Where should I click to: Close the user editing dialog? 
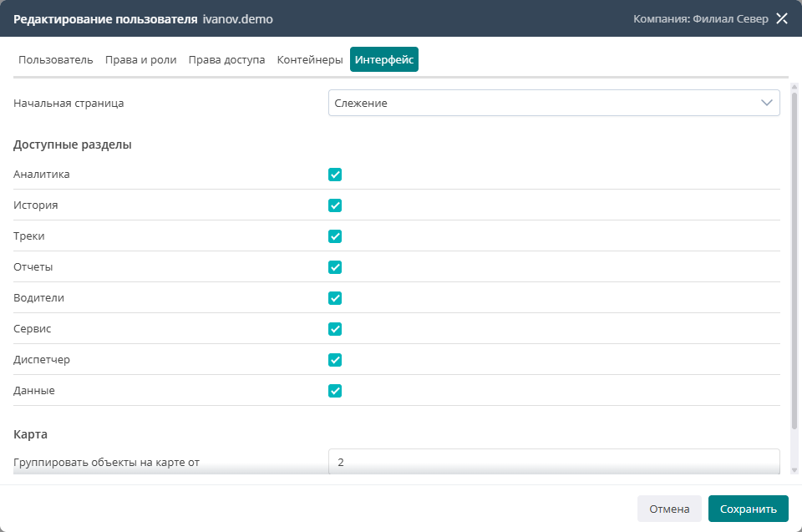click(x=782, y=19)
